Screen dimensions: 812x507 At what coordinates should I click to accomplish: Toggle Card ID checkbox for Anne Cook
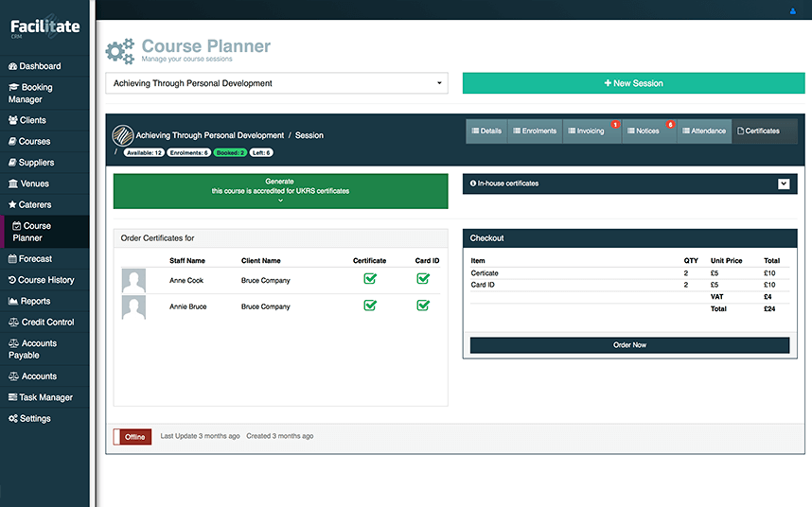(423, 279)
